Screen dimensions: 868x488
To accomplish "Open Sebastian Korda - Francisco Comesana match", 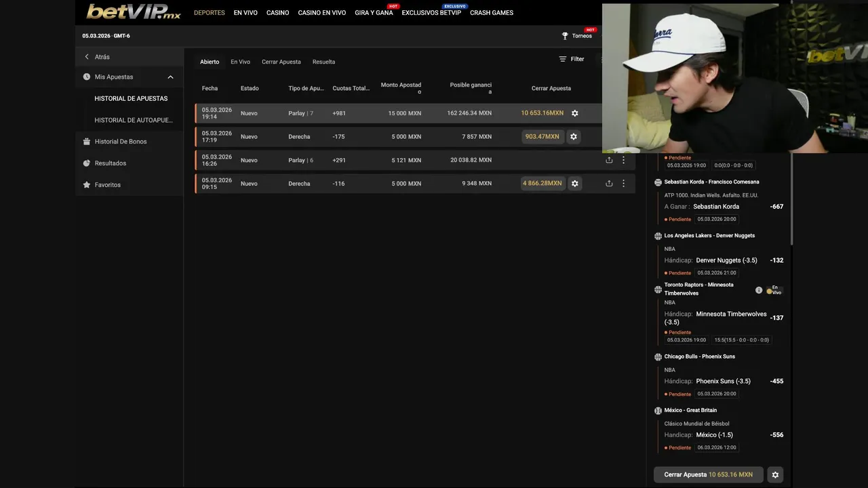I will coord(711,182).
